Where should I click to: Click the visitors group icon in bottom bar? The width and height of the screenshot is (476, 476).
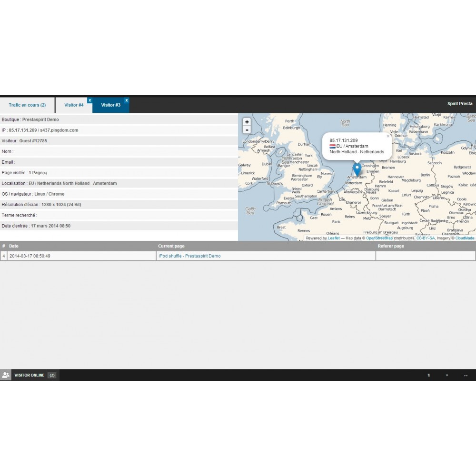point(5,375)
